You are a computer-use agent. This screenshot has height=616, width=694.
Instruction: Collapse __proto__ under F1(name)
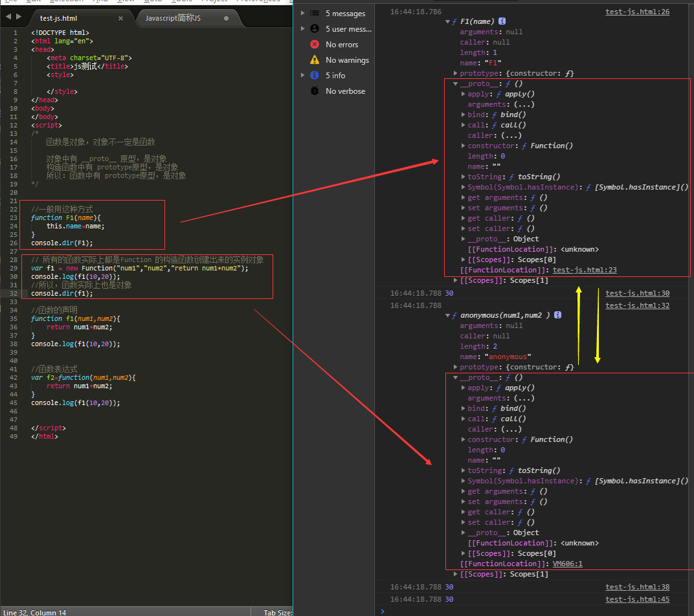coord(456,83)
